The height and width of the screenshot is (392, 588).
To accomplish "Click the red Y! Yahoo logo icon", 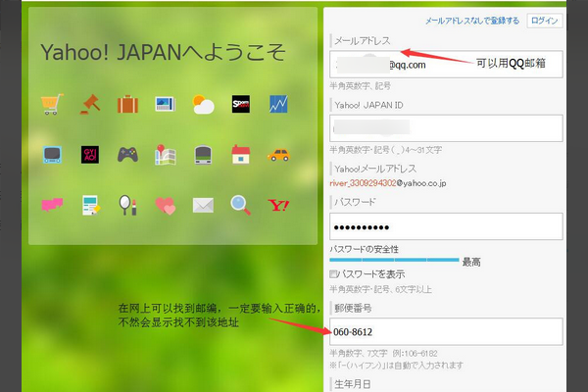I will coord(278,205).
